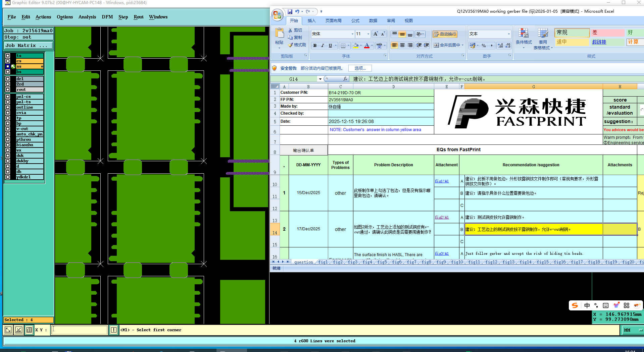Expand the Conditional Formatting (条件格式) menu

coord(524,38)
